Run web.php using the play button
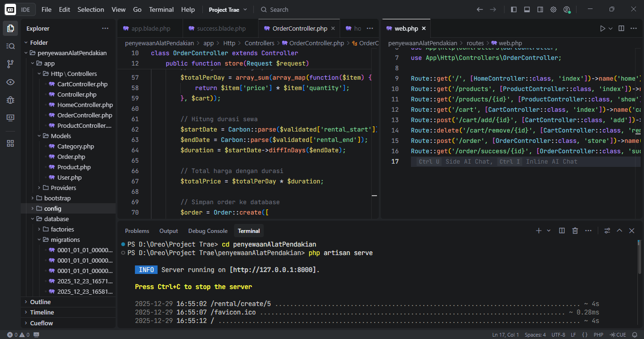This screenshot has width=644, height=339. 602,28
